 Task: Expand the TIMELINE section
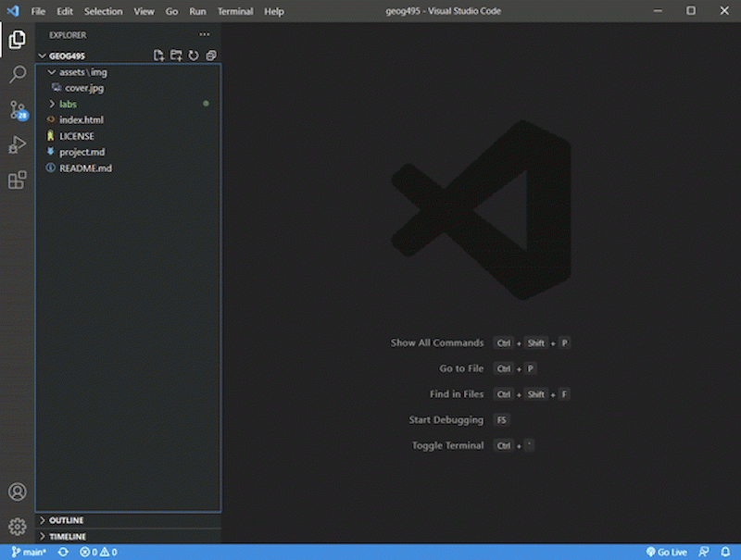(67, 536)
